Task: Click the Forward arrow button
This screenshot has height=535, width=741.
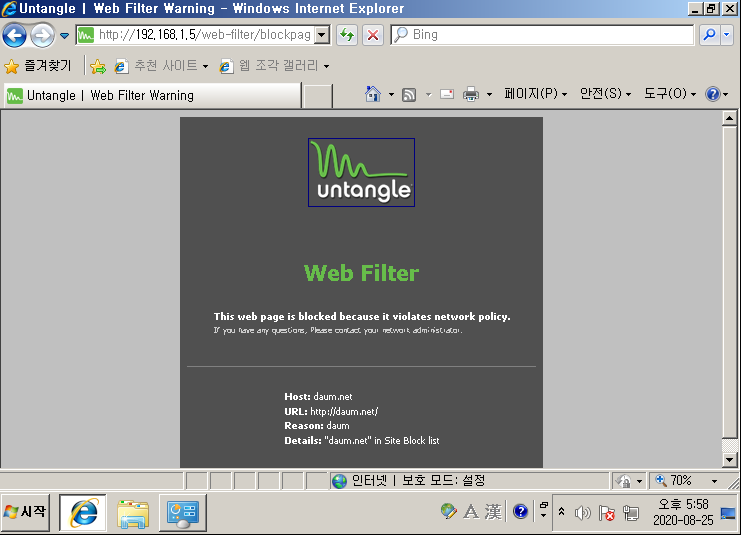Action: [x=43, y=35]
